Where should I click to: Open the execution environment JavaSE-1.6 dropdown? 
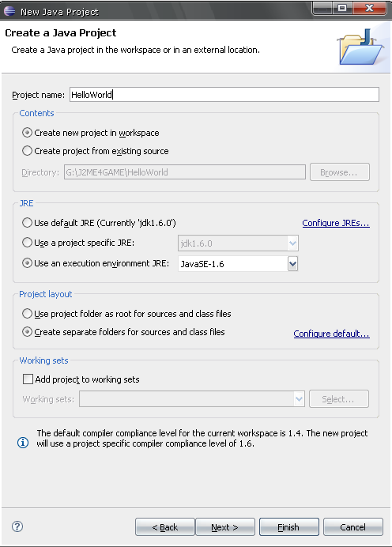click(292, 264)
